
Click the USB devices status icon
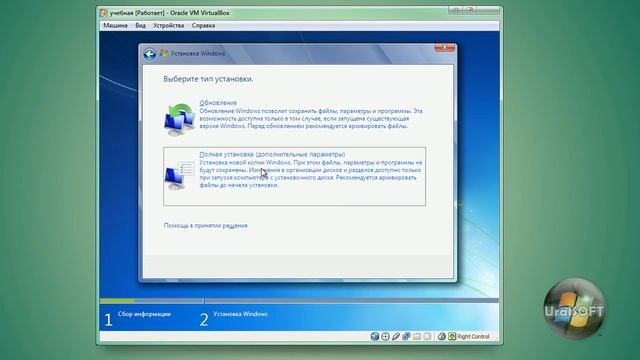396,336
